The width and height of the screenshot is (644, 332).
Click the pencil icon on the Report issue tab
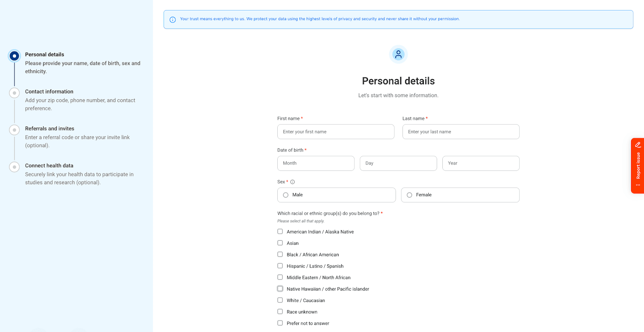tap(638, 145)
